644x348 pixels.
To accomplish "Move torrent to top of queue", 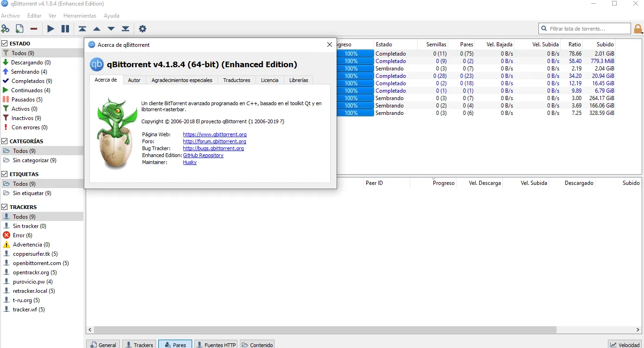I will tap(82, 28).
